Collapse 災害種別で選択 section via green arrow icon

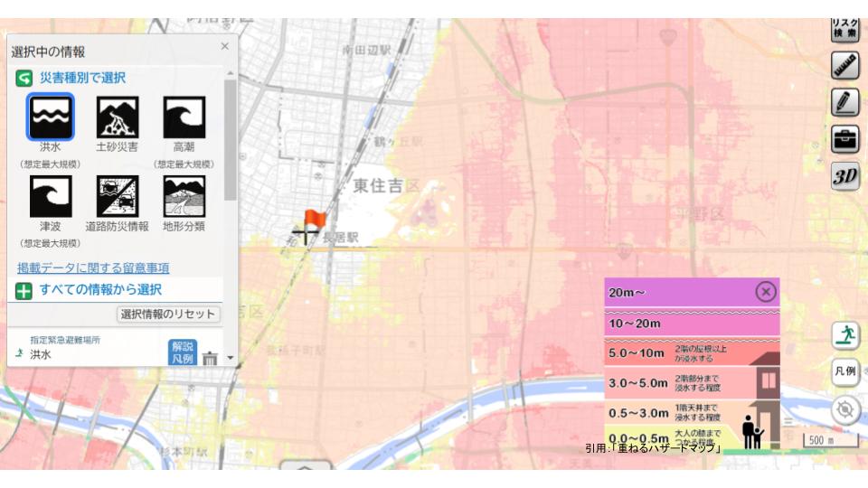click(x=24, y=78)
